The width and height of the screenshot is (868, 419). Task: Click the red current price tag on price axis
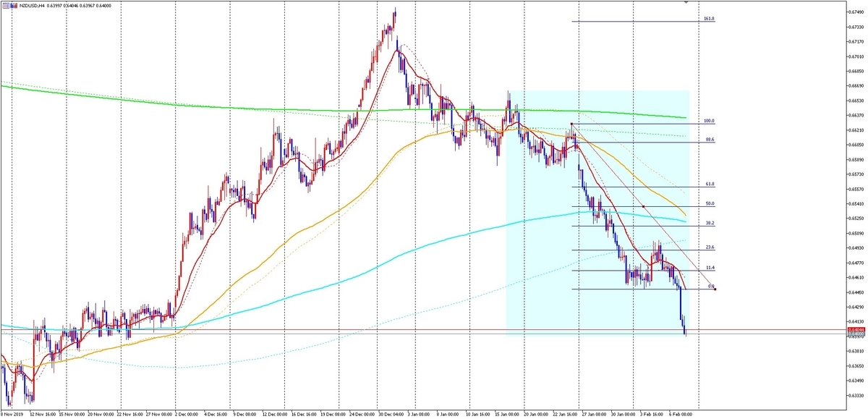pos(856,329)
